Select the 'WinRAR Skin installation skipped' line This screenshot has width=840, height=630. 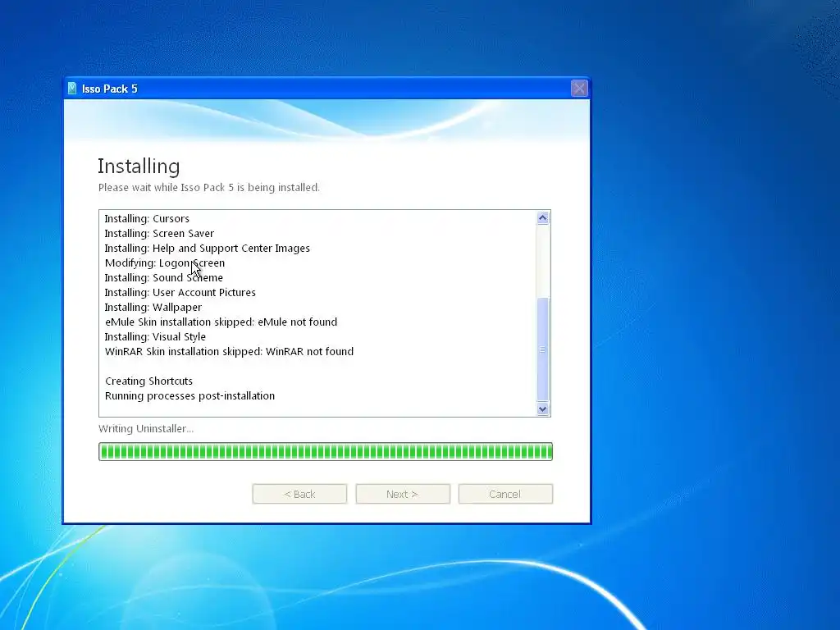229,351
